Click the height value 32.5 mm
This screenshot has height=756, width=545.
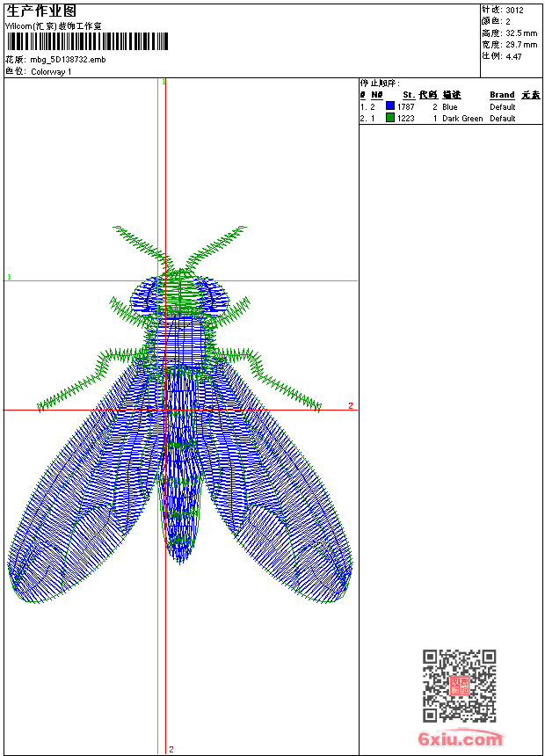(521, 33)
